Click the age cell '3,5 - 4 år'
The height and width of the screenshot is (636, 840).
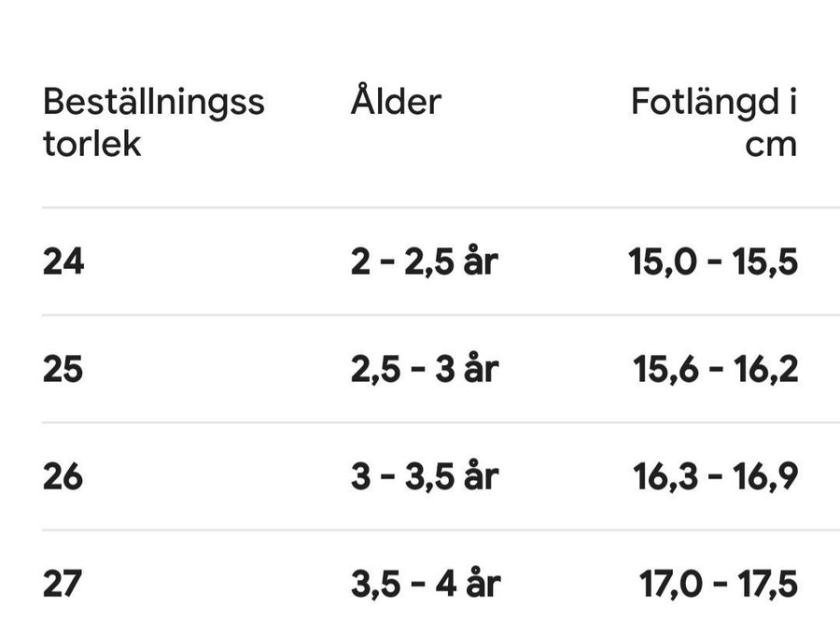426,585
